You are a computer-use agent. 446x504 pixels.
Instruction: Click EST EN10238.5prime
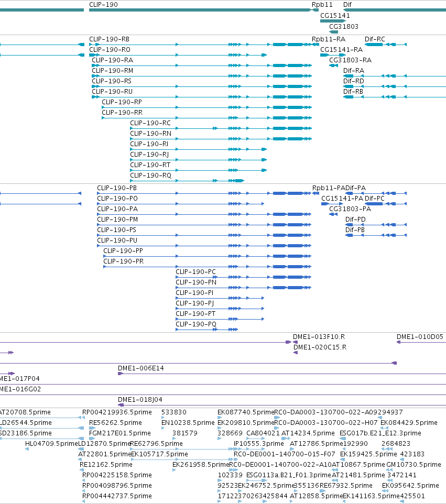(188, 423)
